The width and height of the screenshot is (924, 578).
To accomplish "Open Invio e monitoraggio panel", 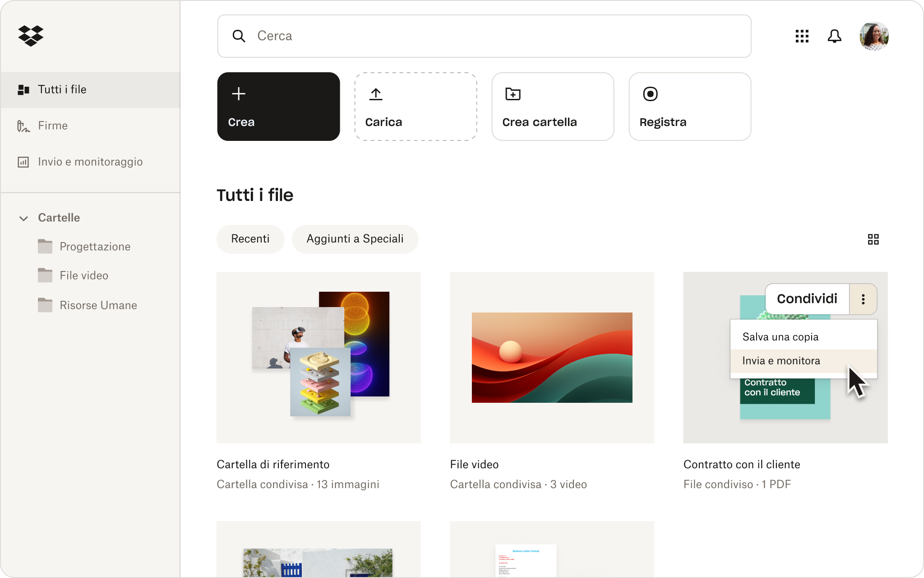I will tap(90, 162).
